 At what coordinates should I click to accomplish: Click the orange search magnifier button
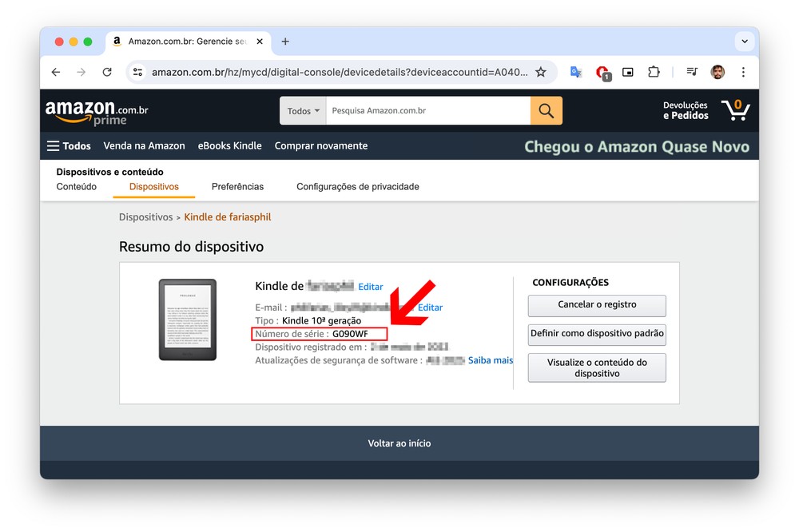point(547,110)
